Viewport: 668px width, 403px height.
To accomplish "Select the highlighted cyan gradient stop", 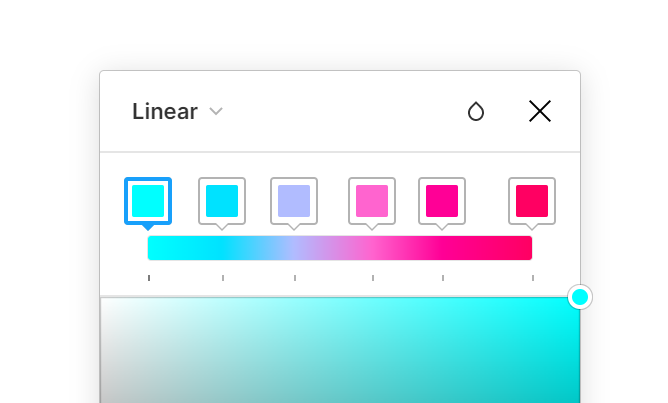I will (x=148, y=201).
